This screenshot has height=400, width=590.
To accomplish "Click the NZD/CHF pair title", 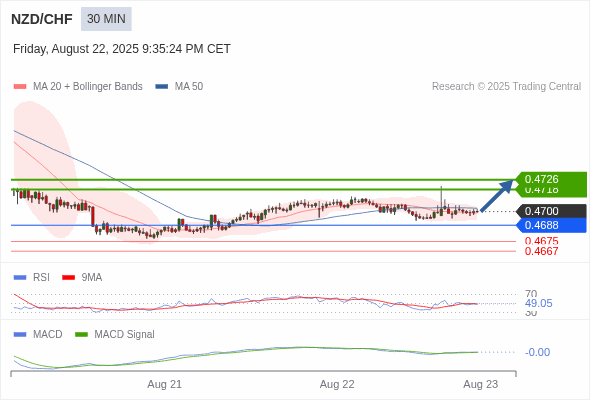I will point(42,19).
